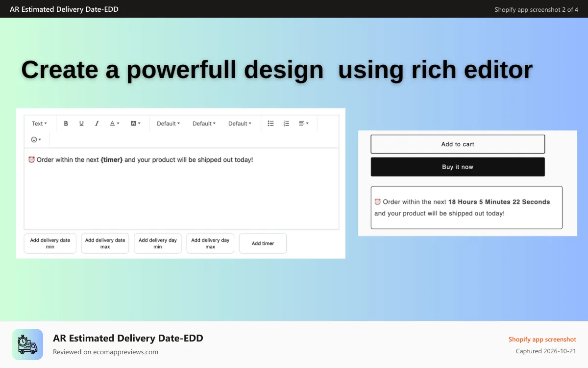The image size is (588, 368).
Task: Open the text alignment dropdown
Action: pyautogui.click(x=303, y=124)
